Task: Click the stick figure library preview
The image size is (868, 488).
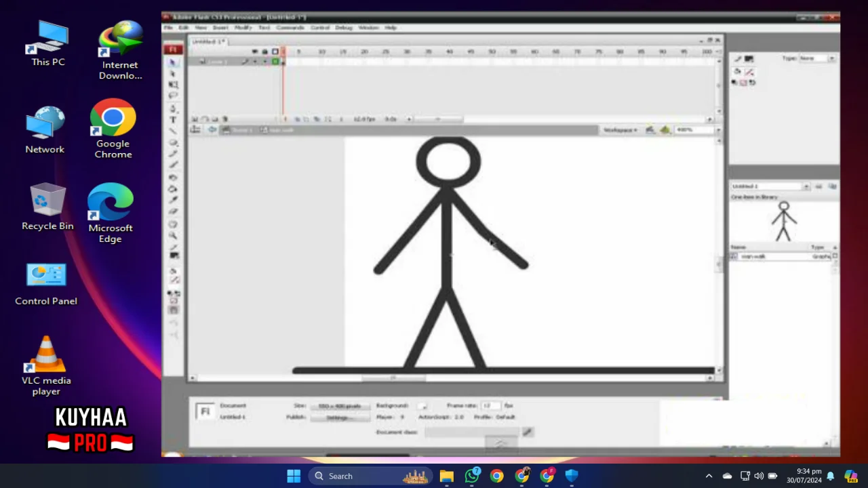Action: pos(784,221)
